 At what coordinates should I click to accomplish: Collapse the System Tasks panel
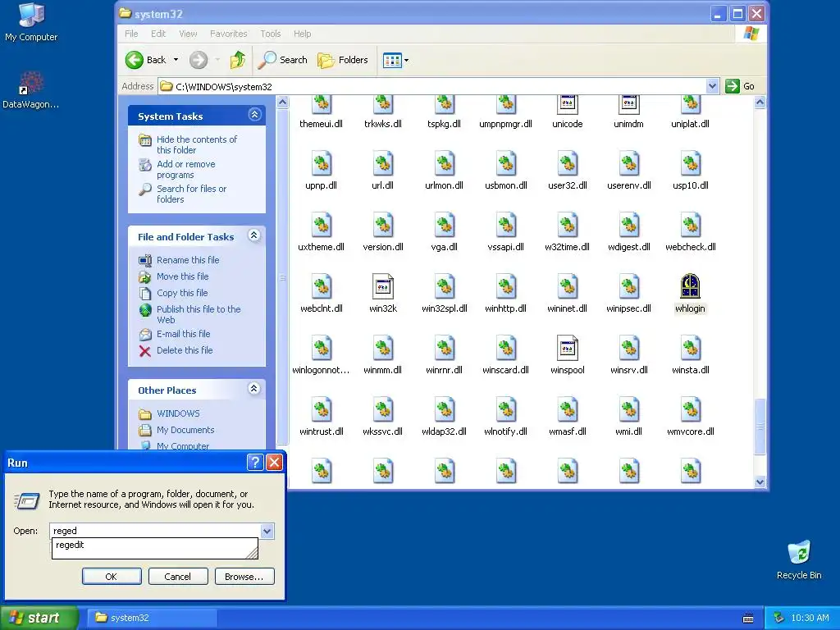254,114
